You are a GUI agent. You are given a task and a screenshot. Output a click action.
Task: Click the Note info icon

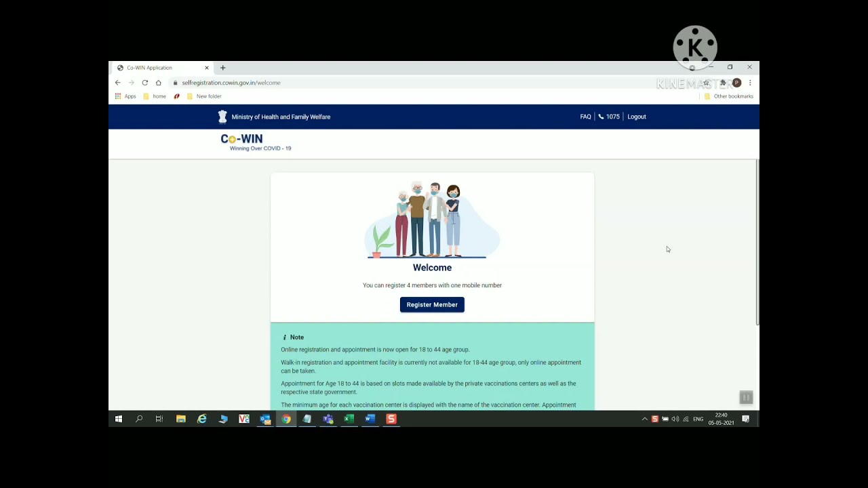tap(285, 337)
